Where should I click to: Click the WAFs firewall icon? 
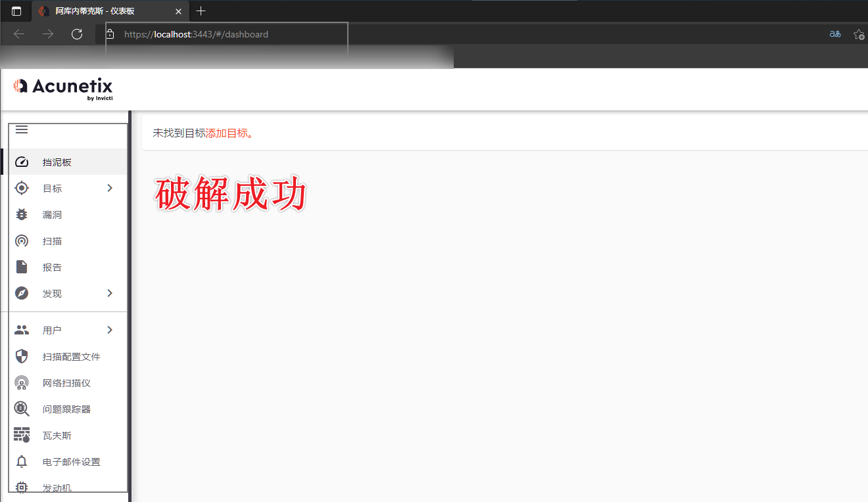click(22, 436)
